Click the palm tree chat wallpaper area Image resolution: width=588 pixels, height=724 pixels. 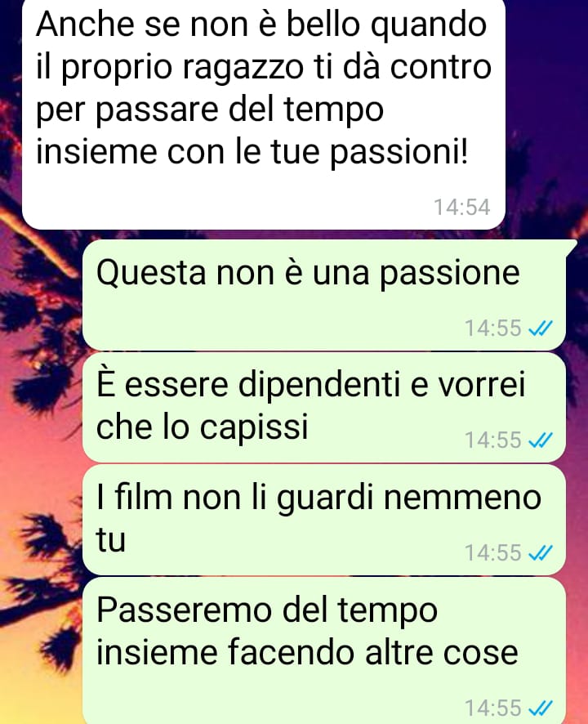42,416
